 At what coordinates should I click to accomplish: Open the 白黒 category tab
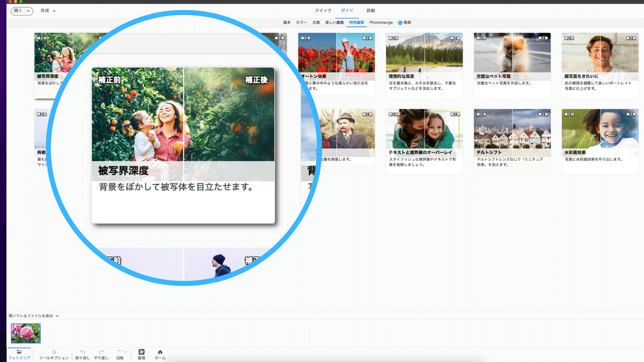coord(317,23)
